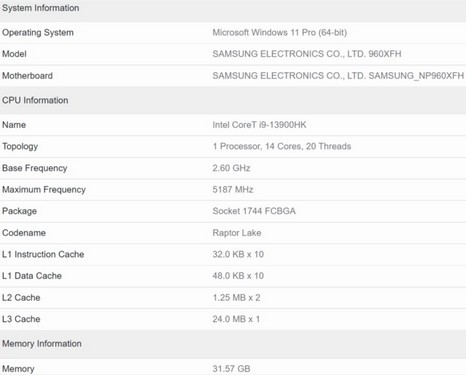The height and width of the screenshot is (375, 466).
Task: Select the Memory row label
Action: pyautogui.click(x=18, y=369)
